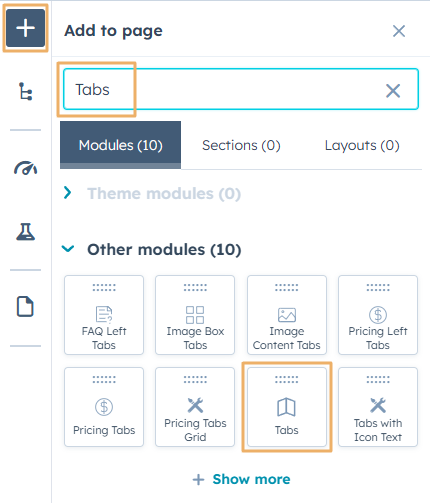Select the Image Content Tabs module
The width and height of the screenshot is (430, 503).
pos(287,315)
